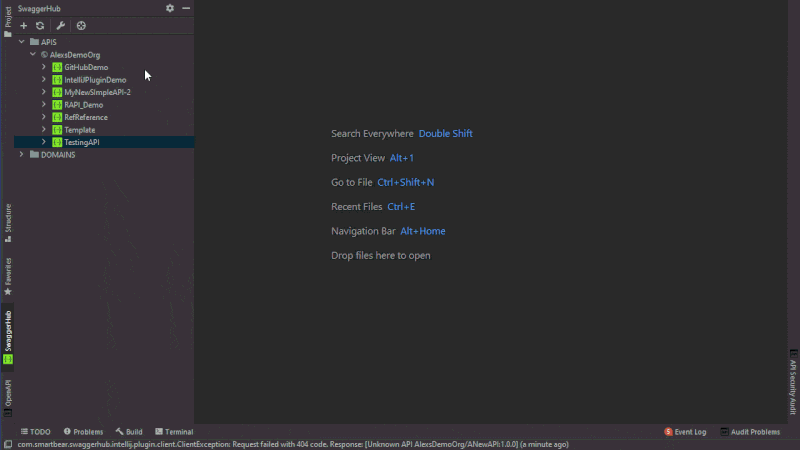Select Template in the tree

click(x=104, y=130)
